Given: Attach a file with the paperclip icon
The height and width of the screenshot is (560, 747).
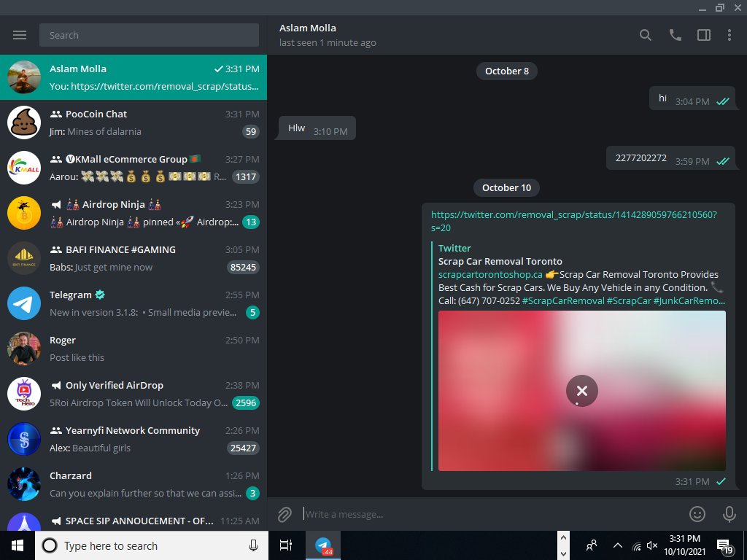Looking at the screenshot, I should click(x=285, y=514).
